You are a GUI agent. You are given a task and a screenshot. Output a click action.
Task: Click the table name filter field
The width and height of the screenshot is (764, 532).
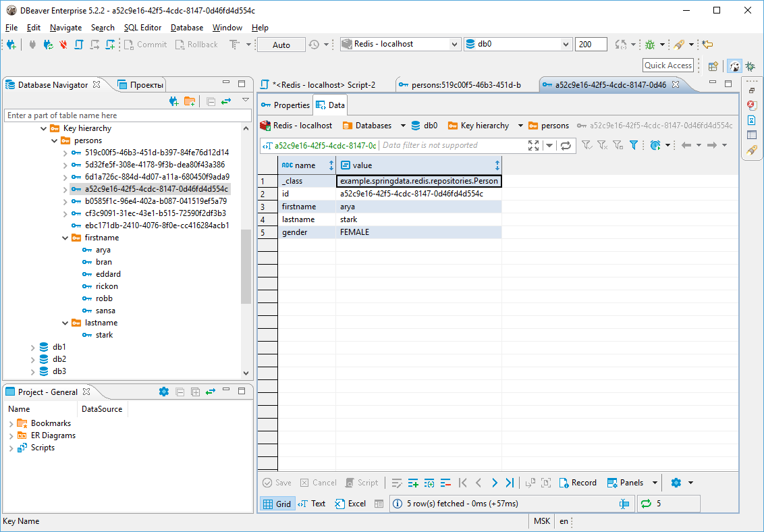[121, 115]
